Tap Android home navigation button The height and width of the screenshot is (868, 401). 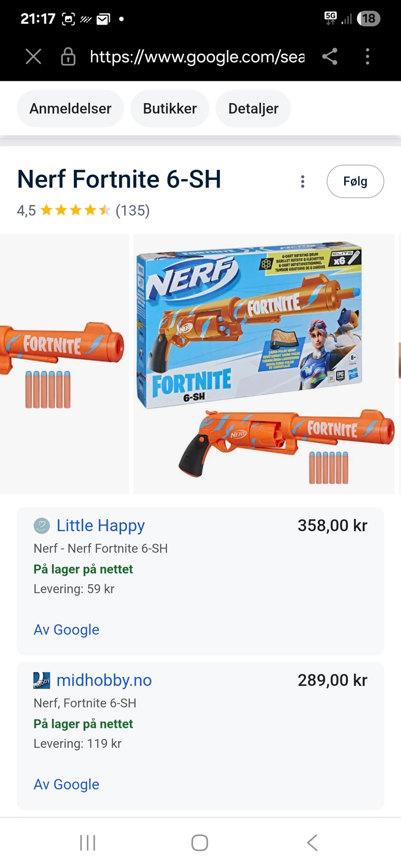coord(200,843)
